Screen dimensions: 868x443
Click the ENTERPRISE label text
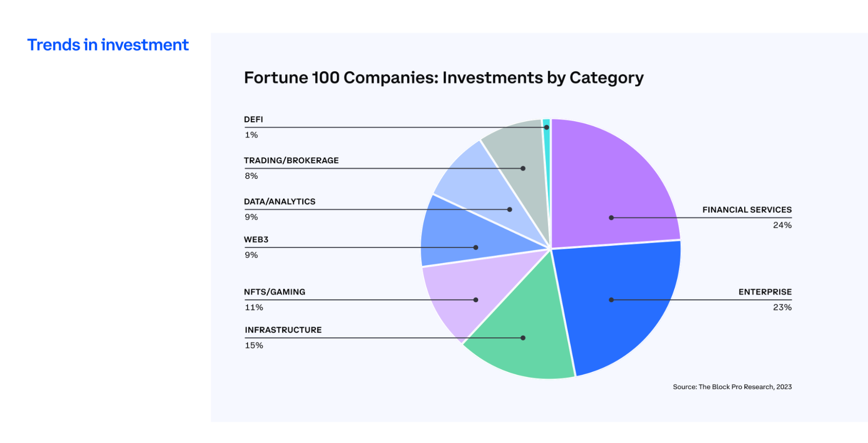765,292
